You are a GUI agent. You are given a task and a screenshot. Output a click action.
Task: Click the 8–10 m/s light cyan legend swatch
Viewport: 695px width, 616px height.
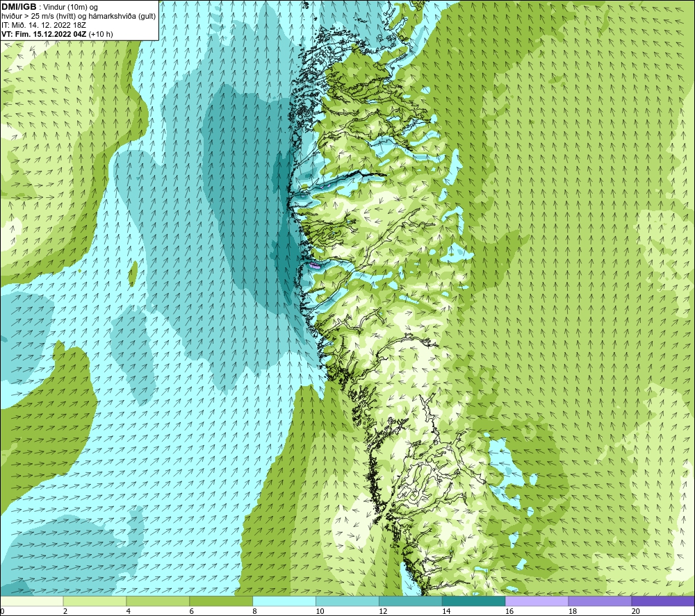point(284,601)
